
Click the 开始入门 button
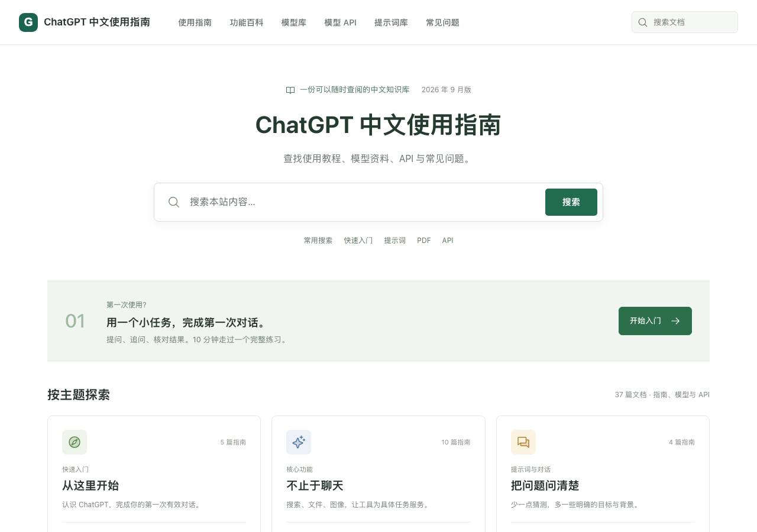click(655, 321)
